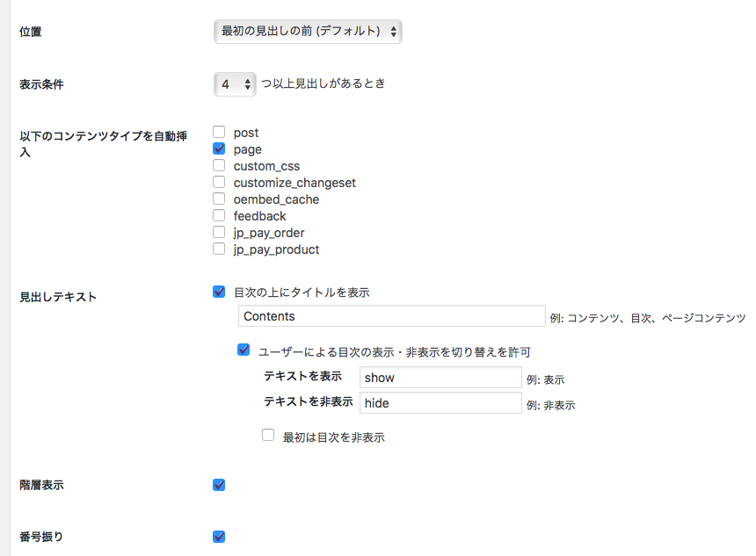Tick the oembed_cache checkbox
The width and height of the screenshot is (756, 556).
click(x=220, y=199)
